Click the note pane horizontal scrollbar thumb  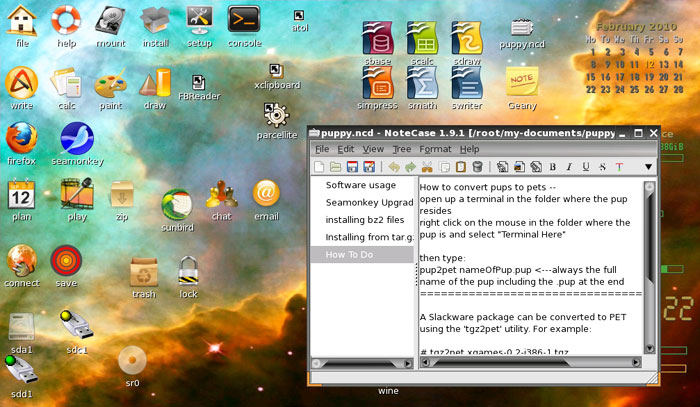[x=500, y=362]
